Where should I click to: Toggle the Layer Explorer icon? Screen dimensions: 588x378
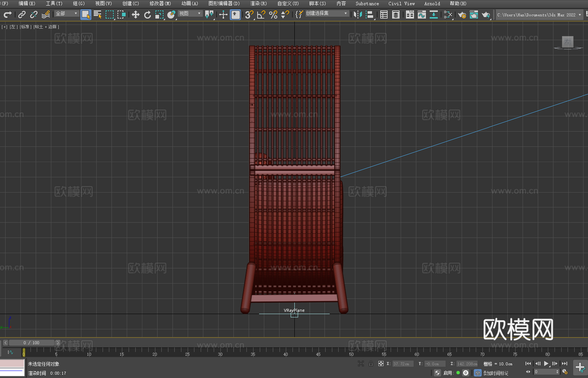coord(396,14)
